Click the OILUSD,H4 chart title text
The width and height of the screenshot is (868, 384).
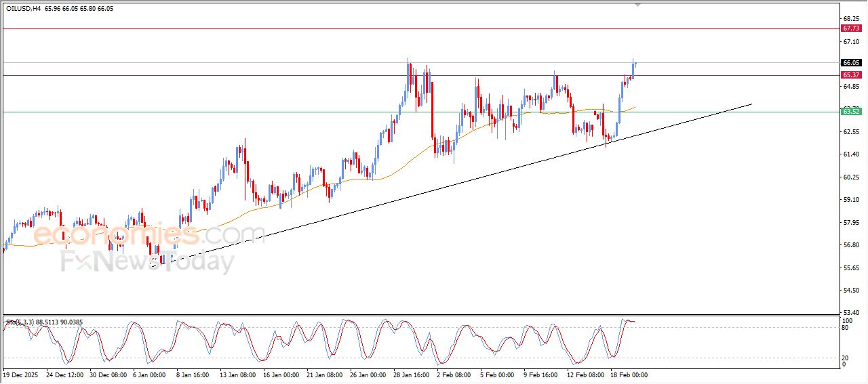24,9
